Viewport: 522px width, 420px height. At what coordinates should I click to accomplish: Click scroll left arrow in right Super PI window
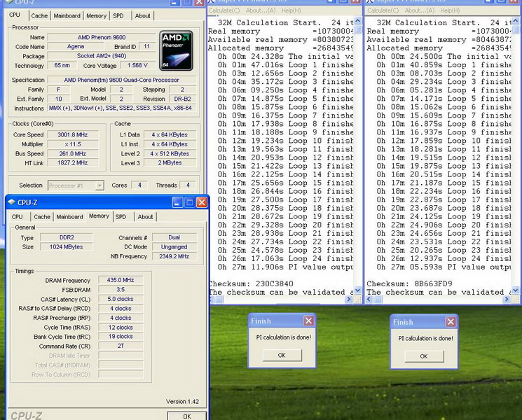coord(369,300)
